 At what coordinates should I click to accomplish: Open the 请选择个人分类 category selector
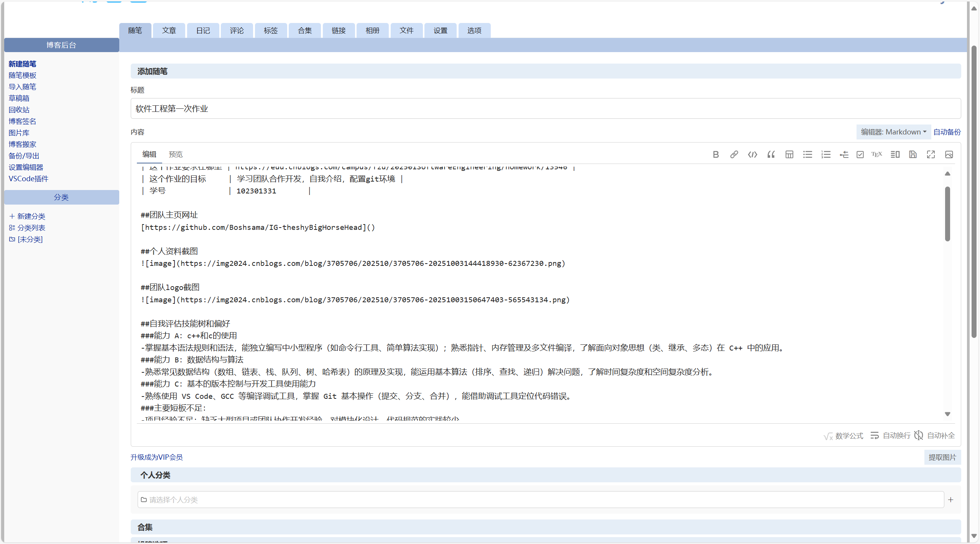(x=541, y=500)
